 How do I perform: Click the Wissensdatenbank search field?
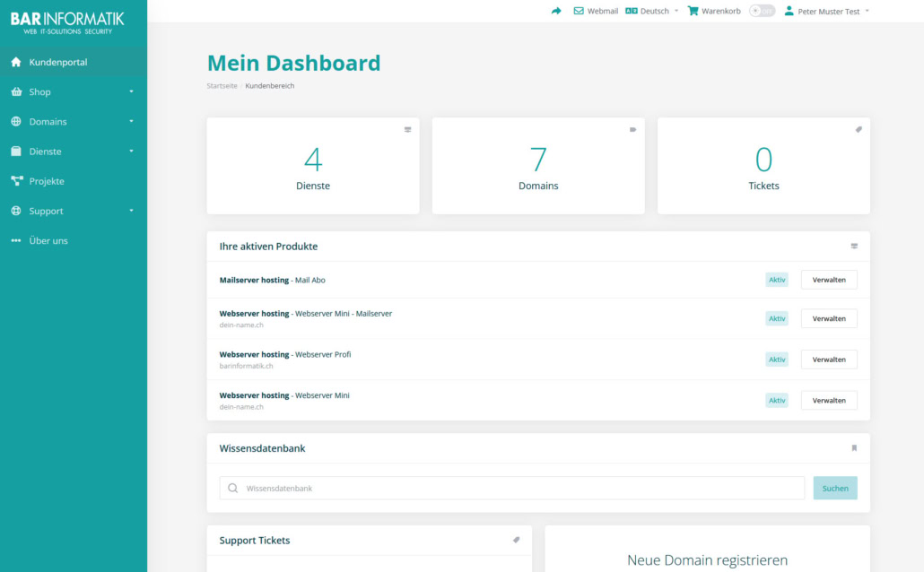click(x=520, y=488)
